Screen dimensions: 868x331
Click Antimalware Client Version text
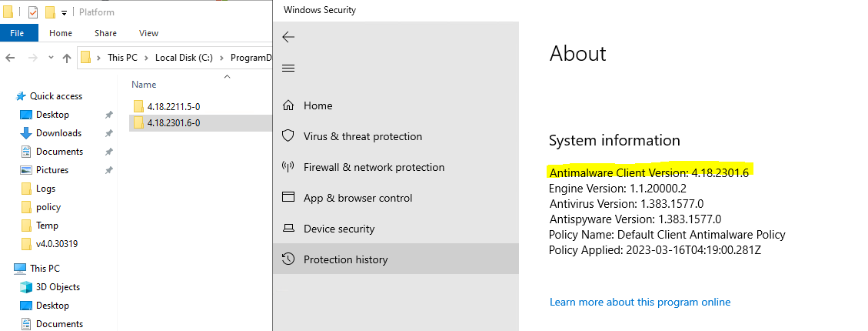click(649, 172)
